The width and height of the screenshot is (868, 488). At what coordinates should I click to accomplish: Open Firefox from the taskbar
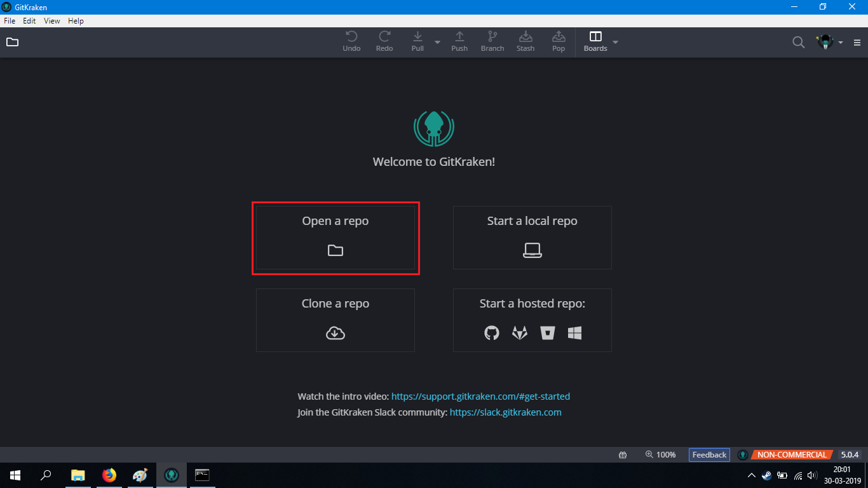[x=109, y=475]
